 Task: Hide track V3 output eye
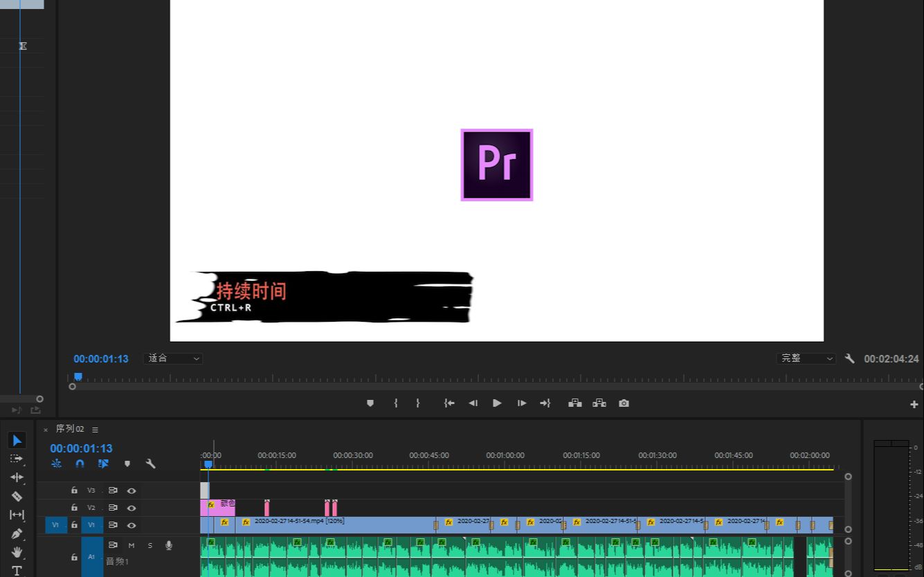[131, 491]
